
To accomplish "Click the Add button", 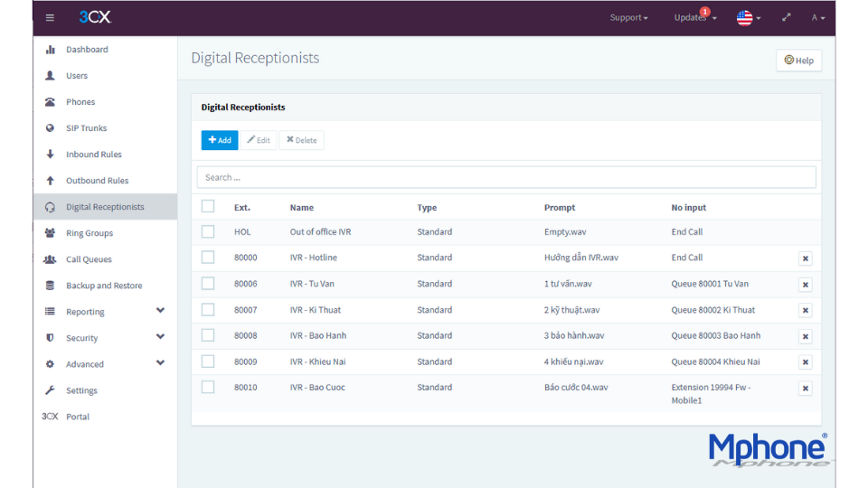I will (220, 140).
